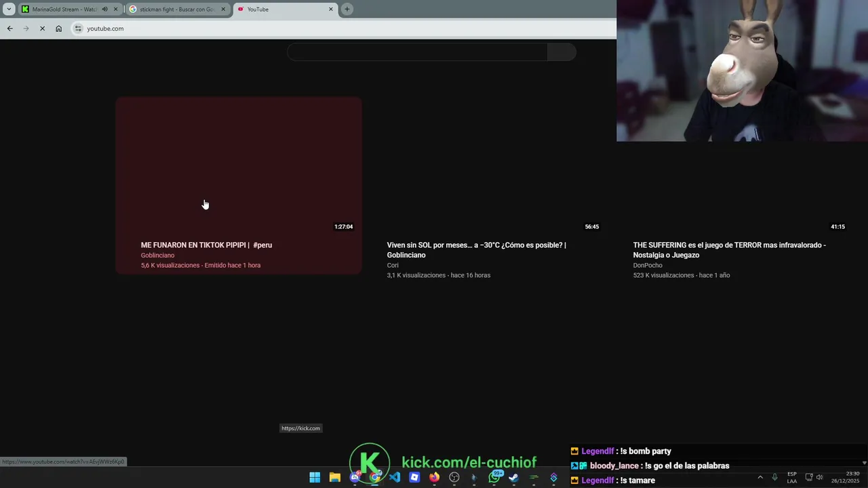Open network settings from system tray
This screenshot has width=868, height=488.
(x=809, y=477)
